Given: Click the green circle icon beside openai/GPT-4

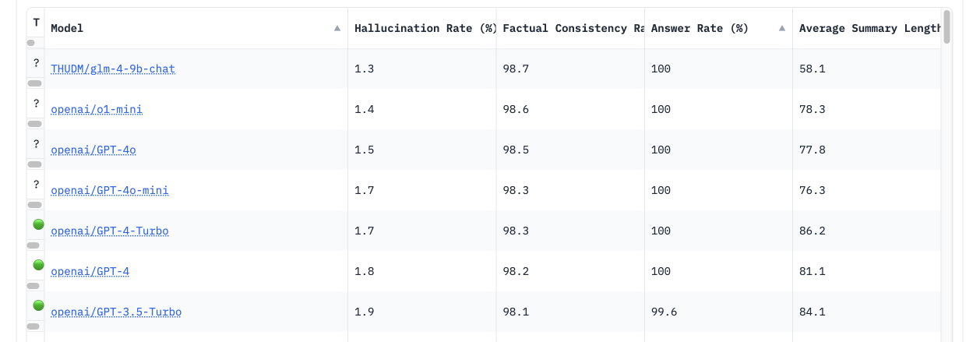Looking at the screenshot, I should [38, 265].
